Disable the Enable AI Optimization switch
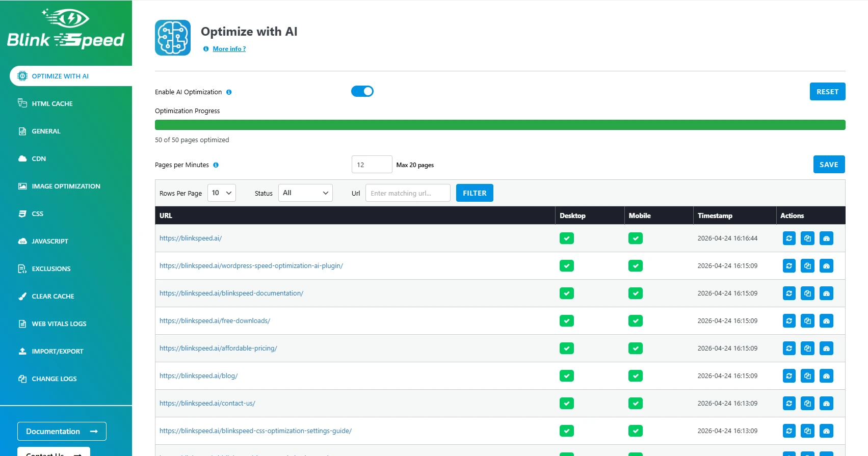 point(362,91)
